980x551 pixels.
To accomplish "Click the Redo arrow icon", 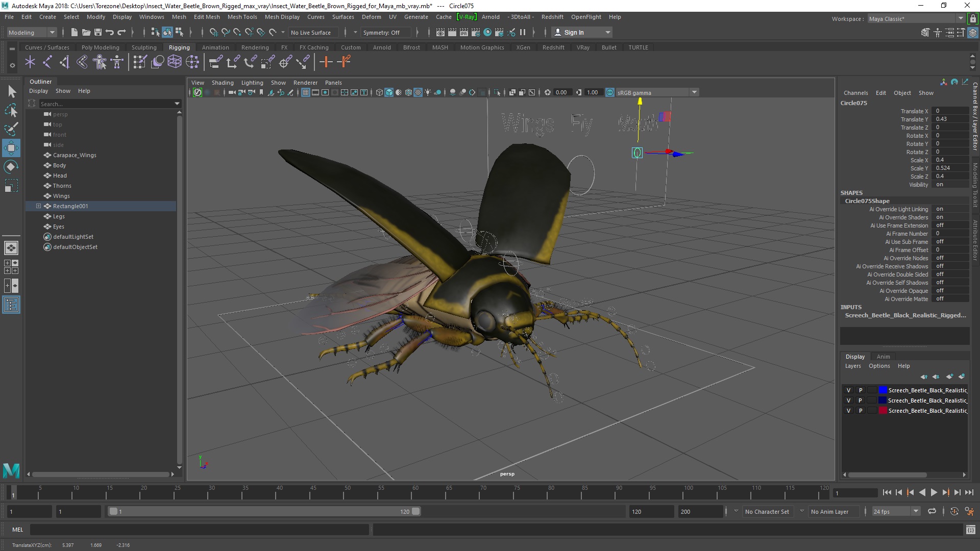I will click(x=121, y=32).
